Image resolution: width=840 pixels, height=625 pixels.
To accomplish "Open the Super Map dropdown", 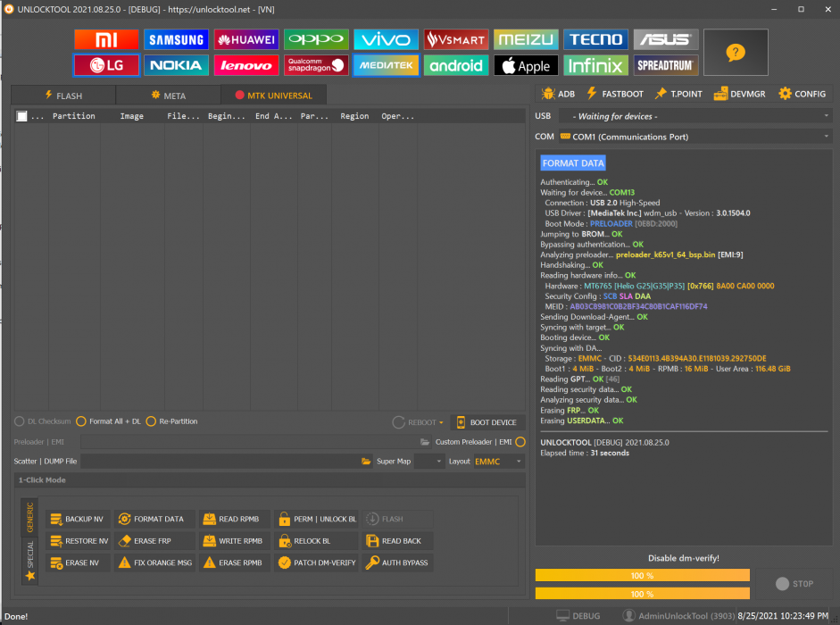I will [429, 462].
